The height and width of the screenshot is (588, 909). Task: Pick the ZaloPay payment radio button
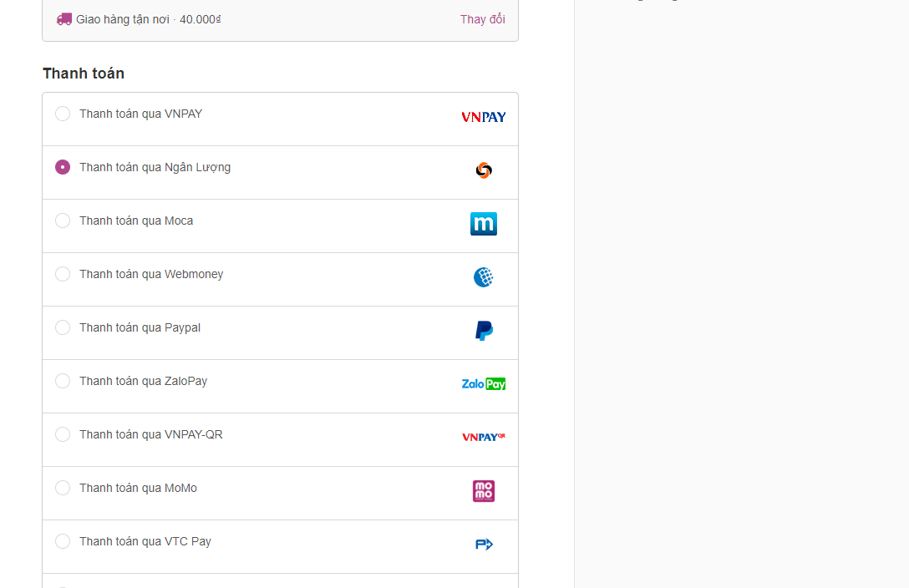coord(63,381)
